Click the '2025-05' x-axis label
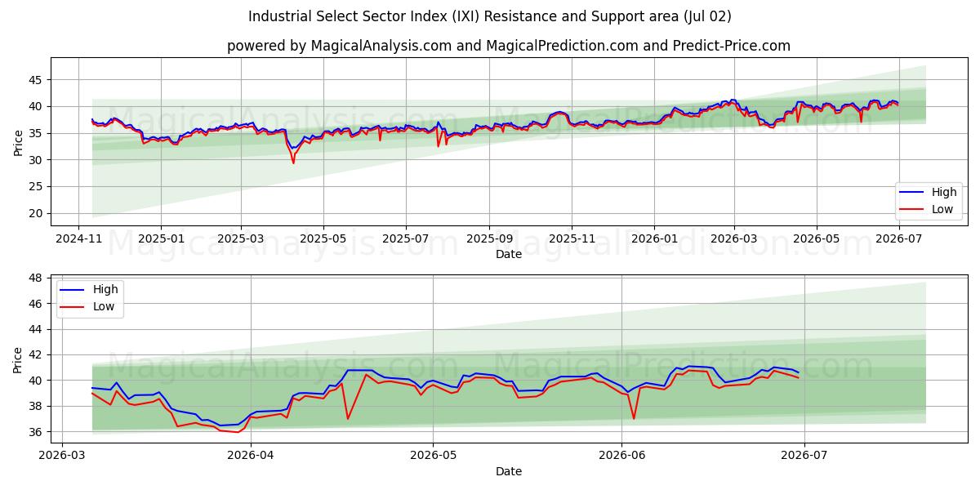980x490 pixels. (x=323, y=238)
